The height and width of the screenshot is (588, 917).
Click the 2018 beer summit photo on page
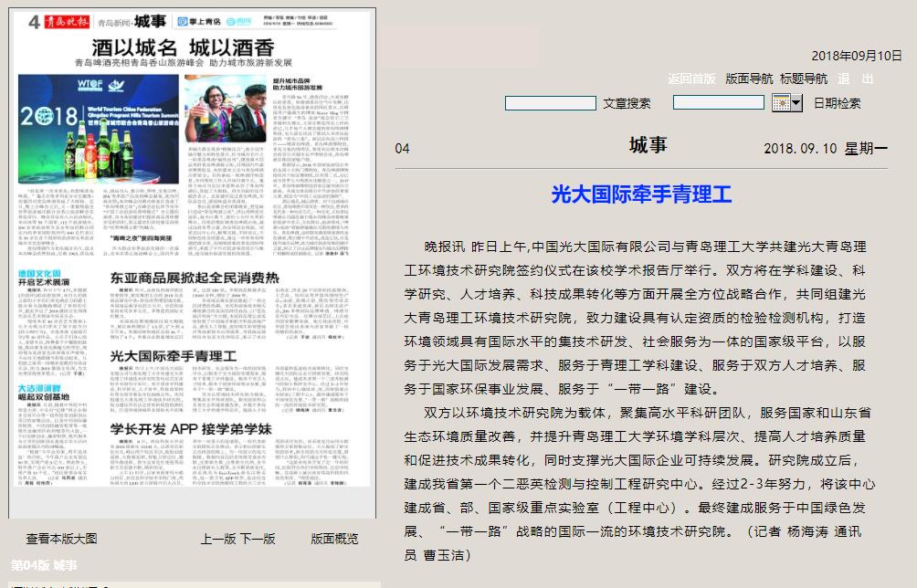tap(98, 128)
